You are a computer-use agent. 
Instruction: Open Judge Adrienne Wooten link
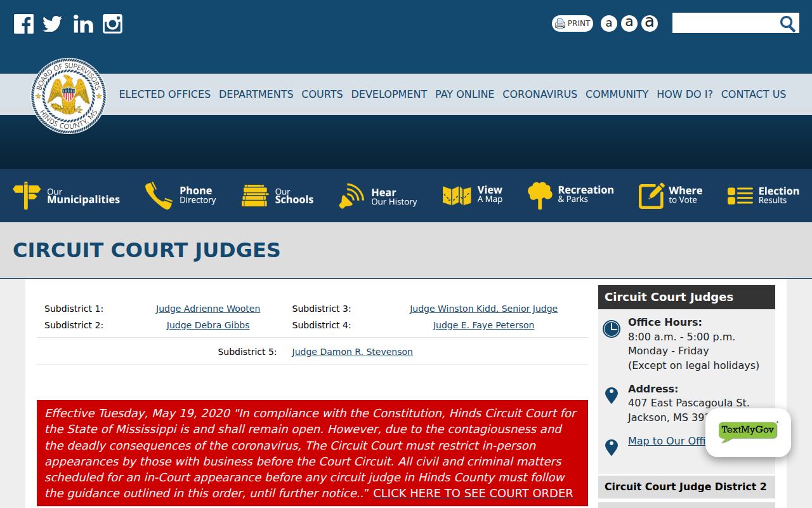pos(208,309)
